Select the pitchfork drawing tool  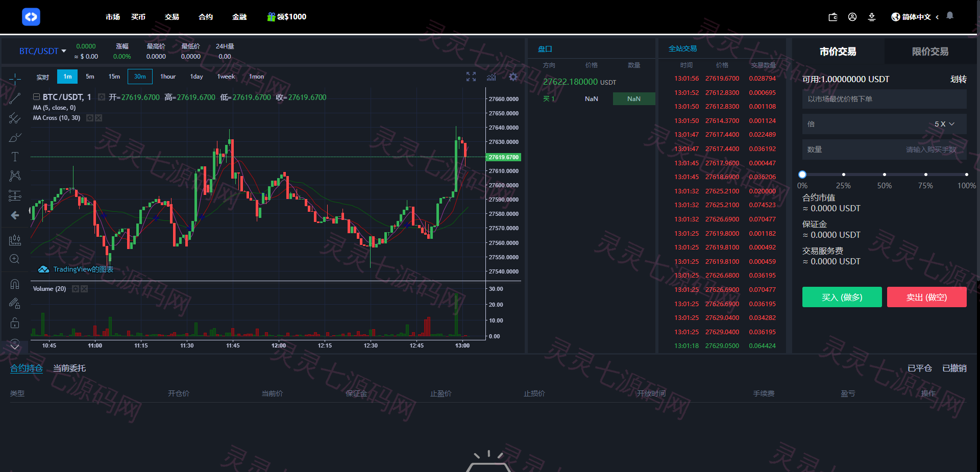pos(15,118)
